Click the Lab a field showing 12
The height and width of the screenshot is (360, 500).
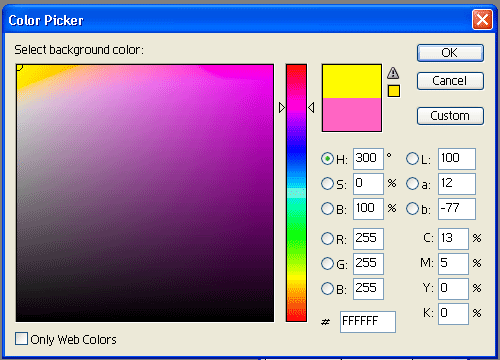pos(457,184)
